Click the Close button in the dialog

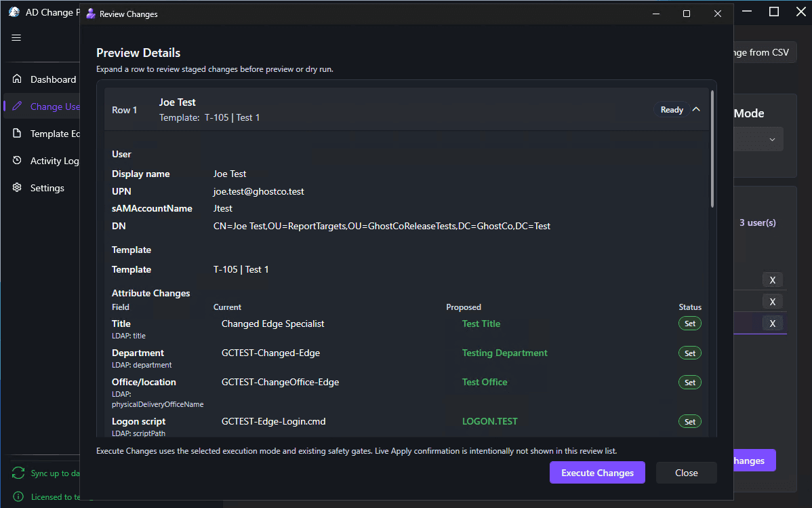(686, 472)
